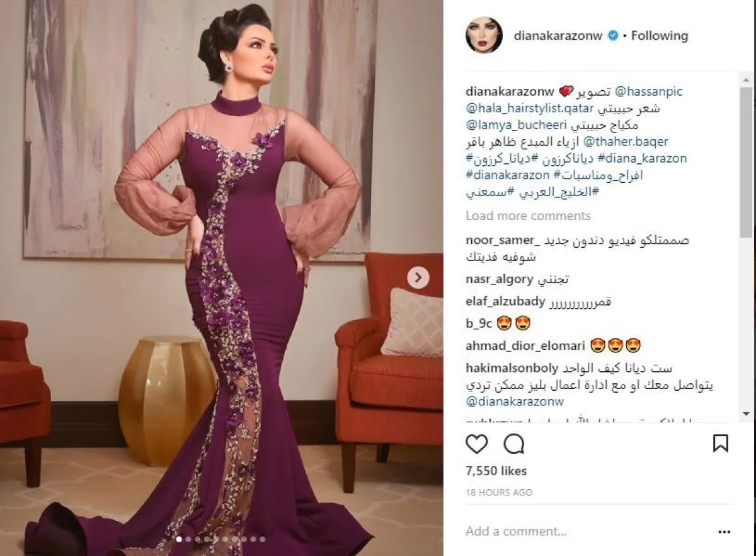Click the comments scrollbar thumb
This screenshot has width=756, height=556.
(746, 163)
